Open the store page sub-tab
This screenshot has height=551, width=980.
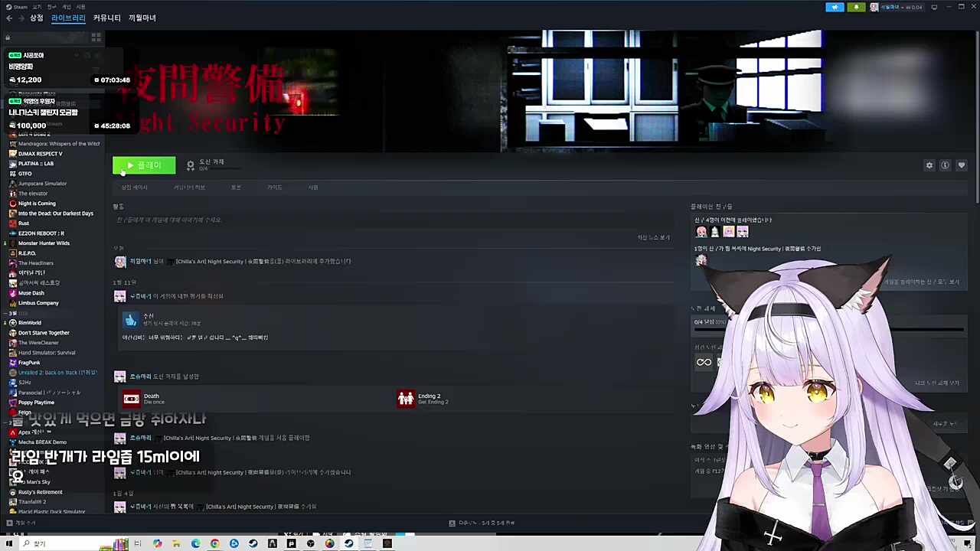point(134,187)
